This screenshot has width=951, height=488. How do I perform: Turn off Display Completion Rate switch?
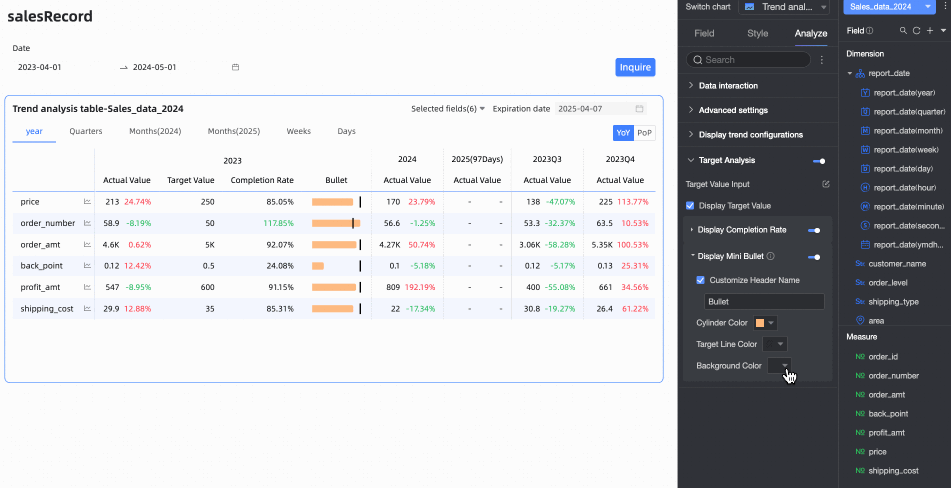814,231
